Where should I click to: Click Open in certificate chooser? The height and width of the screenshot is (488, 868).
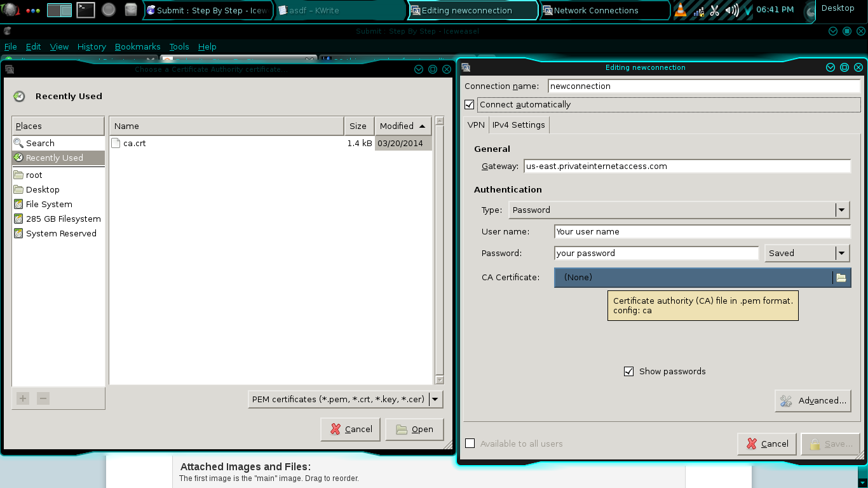(414, 429)
